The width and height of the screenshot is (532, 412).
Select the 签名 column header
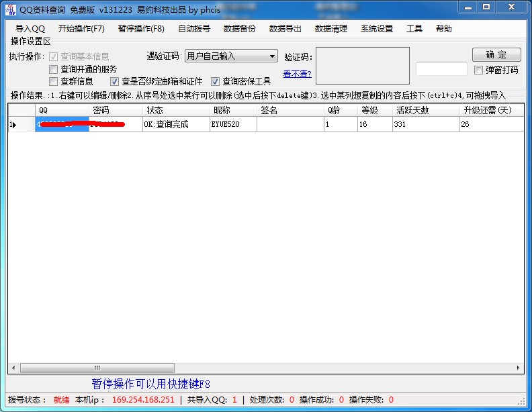coord(290,110)
